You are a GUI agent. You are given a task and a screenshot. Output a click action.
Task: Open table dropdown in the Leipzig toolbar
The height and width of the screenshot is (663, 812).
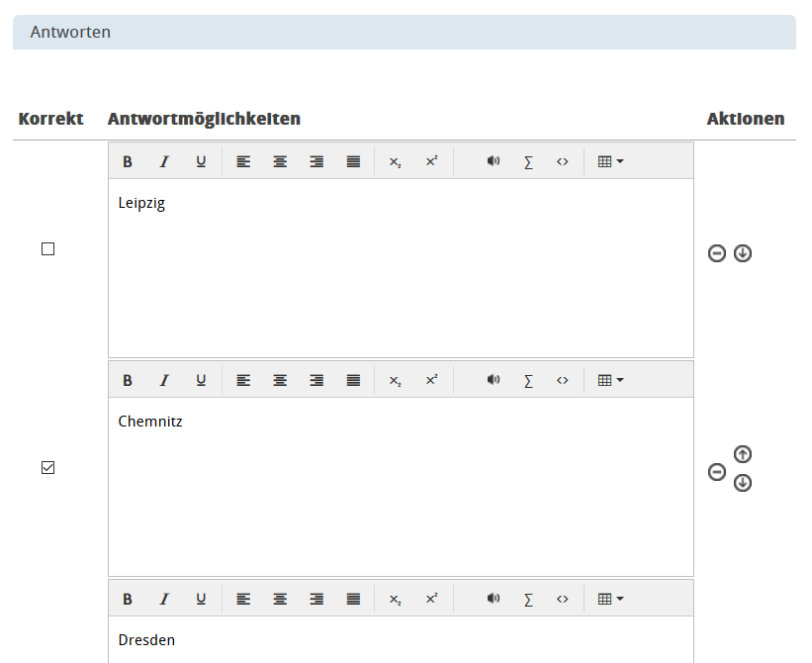tap(610, 161)
